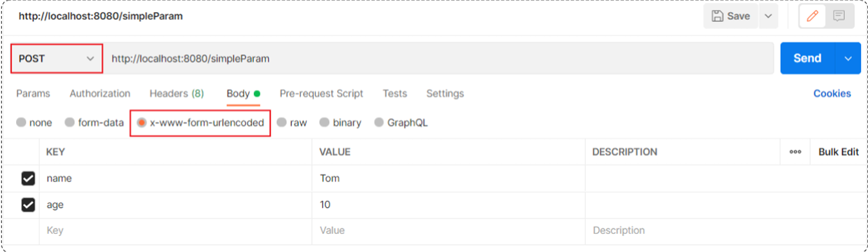The height and width of the screenshot is (252, 868).
Task: Click the Save button
Action: click(x=731, y=16)
